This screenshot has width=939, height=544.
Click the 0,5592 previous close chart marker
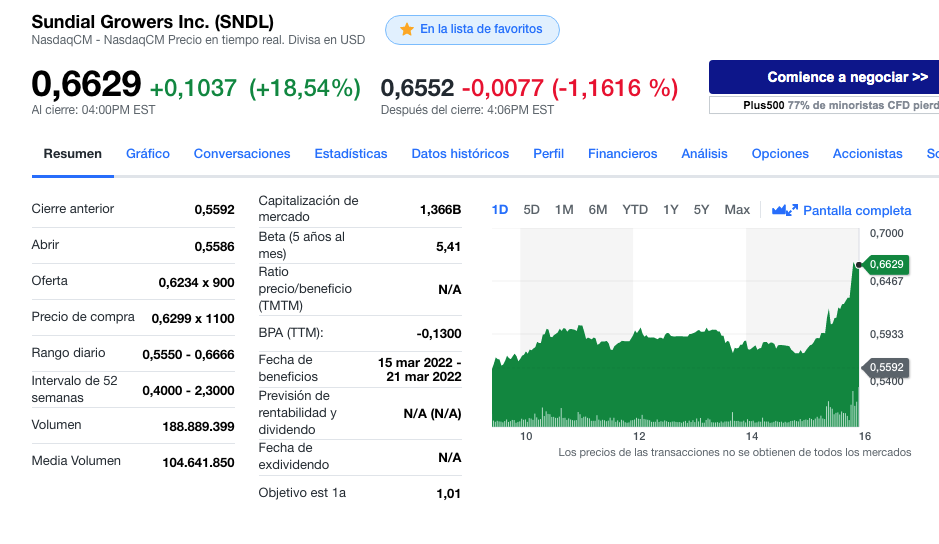pyautogui.click(x=886, y=367)
